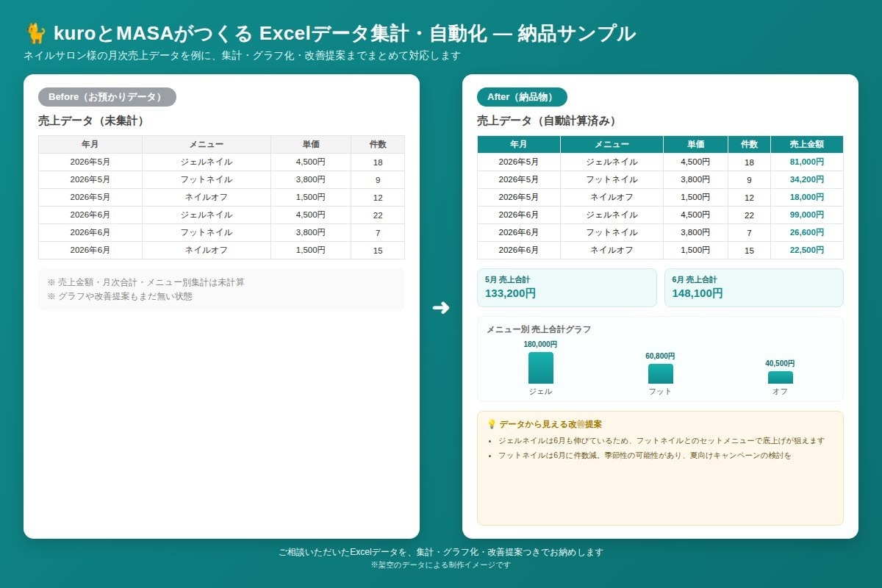The width and height of the screenshot is (882, 588).
Task: Click 年月 header in the After table
Action: point(519,144)
